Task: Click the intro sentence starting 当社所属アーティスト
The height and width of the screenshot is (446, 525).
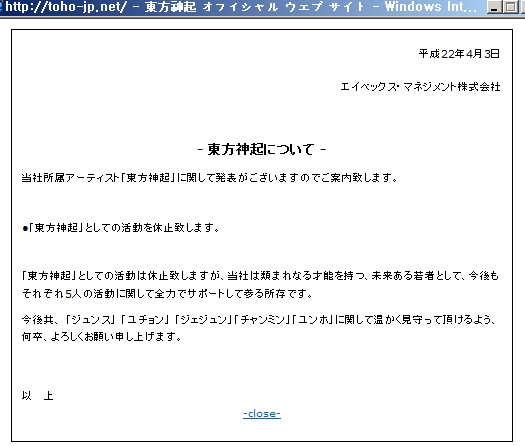Action: [x=210, y=177]
